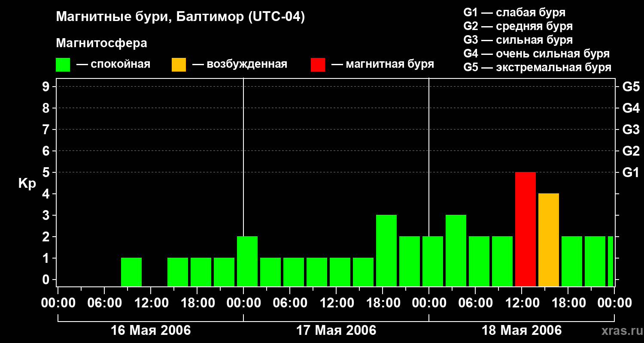644x343 pixels.
Task: Click the '— магнитная буря' legend label
Action: coord(383,64)
